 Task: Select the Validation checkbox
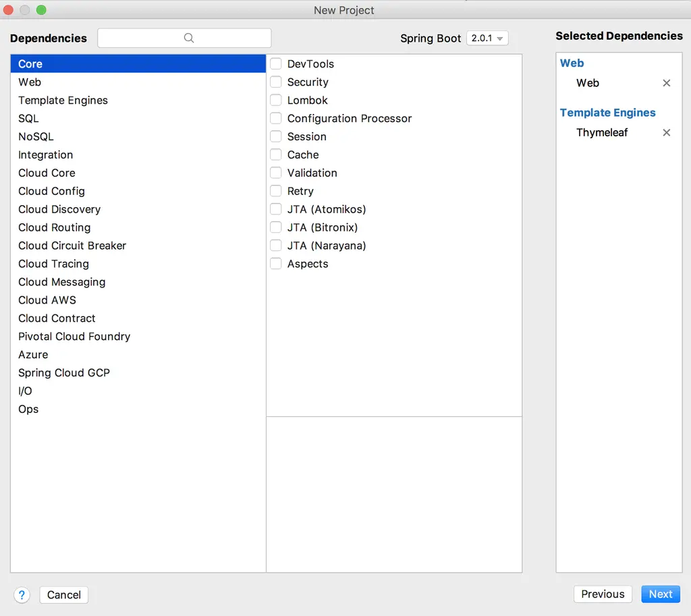[x=276, y=173]
